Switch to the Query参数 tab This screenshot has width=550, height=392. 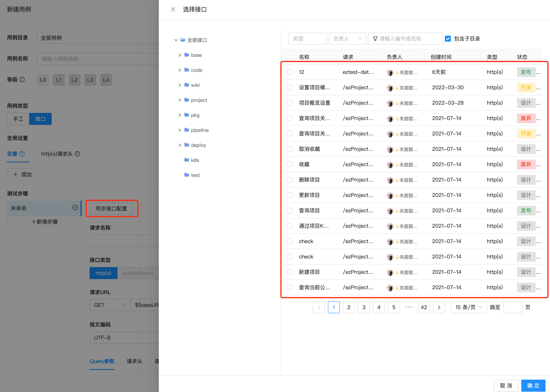click(102, 361)
